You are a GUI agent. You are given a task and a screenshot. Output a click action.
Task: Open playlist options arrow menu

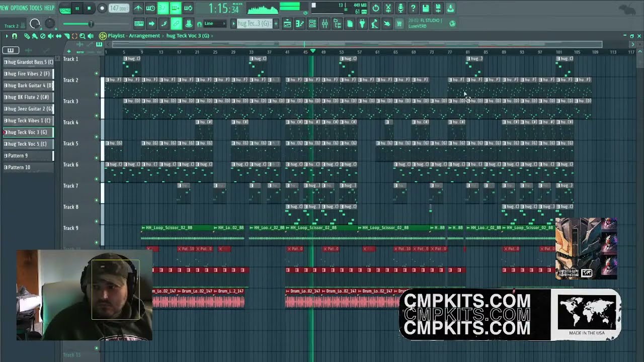[7, 36]
